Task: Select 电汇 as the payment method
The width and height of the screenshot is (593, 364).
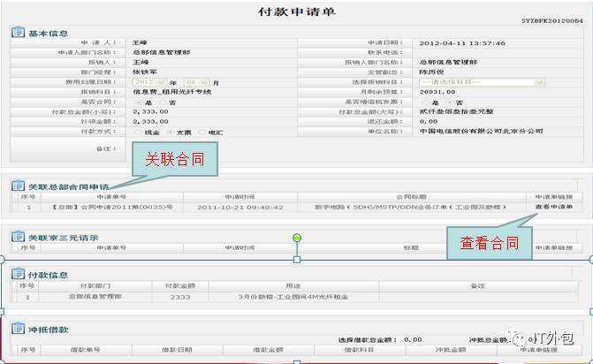Action: pos(201,132)
